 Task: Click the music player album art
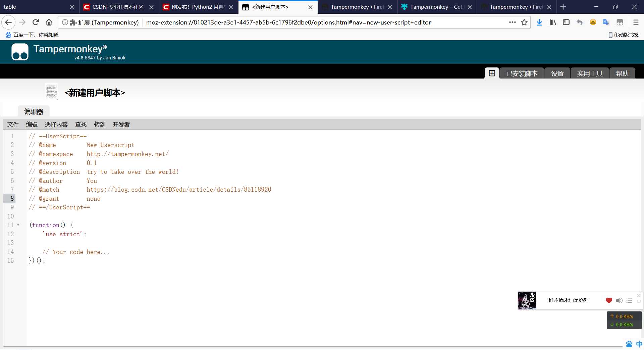pyautogui.click(x=527, y=300)
